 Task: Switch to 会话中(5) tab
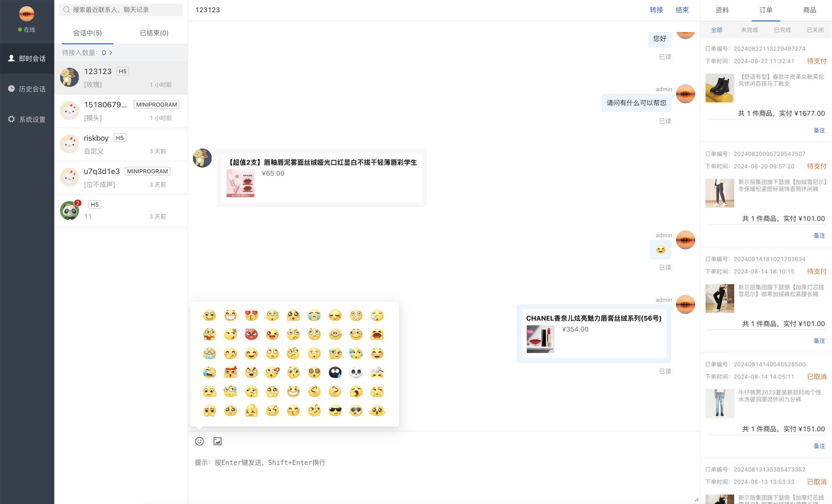click(87, 33)
